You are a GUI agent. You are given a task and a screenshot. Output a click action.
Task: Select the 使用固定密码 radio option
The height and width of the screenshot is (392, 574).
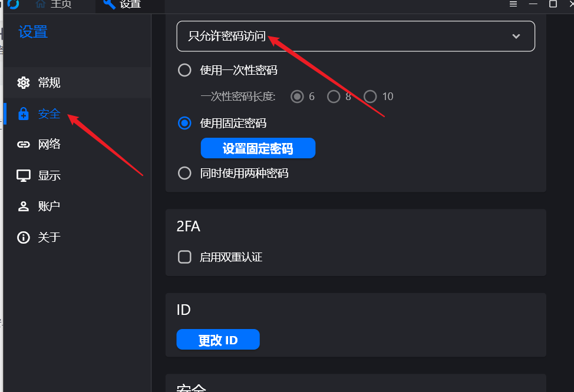point(184,123)
